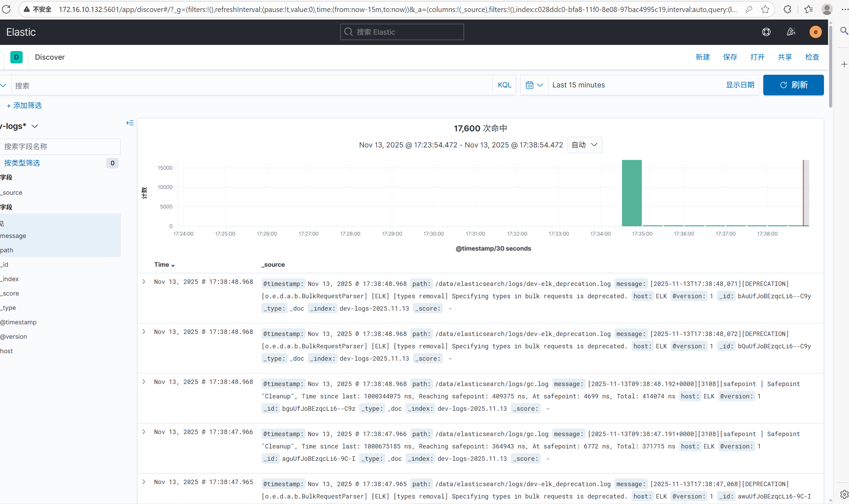Click the browser reload page icon

pos(7,9)
